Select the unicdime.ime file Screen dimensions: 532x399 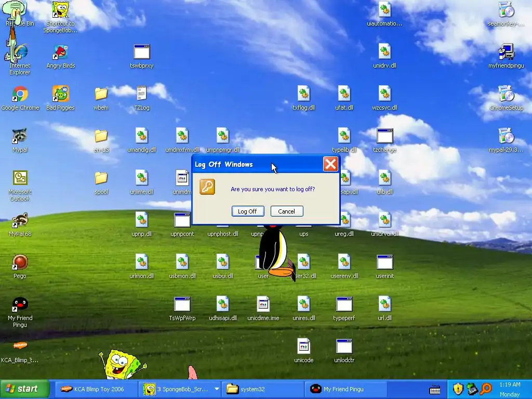coord(263,309)
